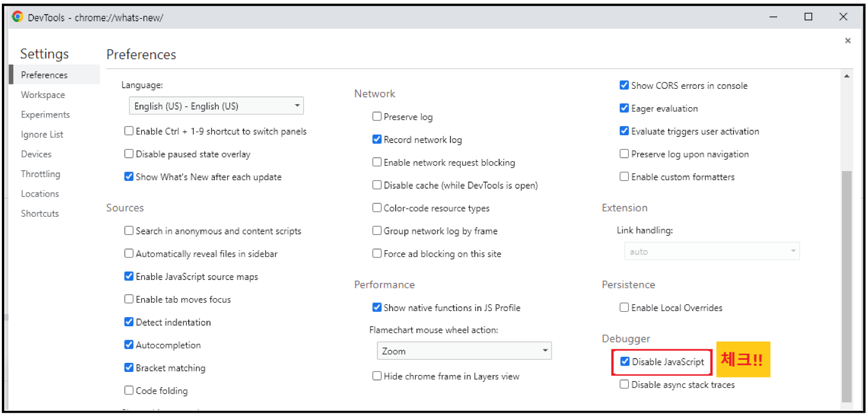Check Enable network request blocking
The height and width of the screenshot is (417, 868).
pos(377,162)
